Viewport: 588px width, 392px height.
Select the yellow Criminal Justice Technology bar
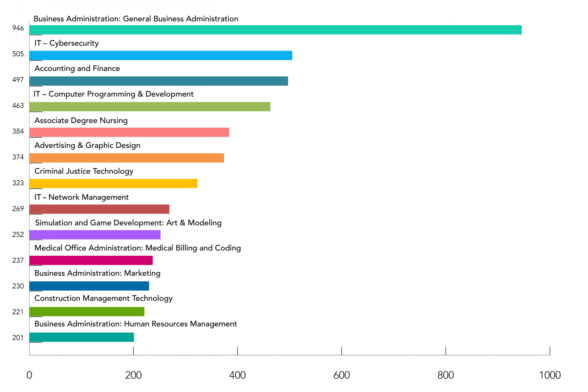tap(113, 184)
